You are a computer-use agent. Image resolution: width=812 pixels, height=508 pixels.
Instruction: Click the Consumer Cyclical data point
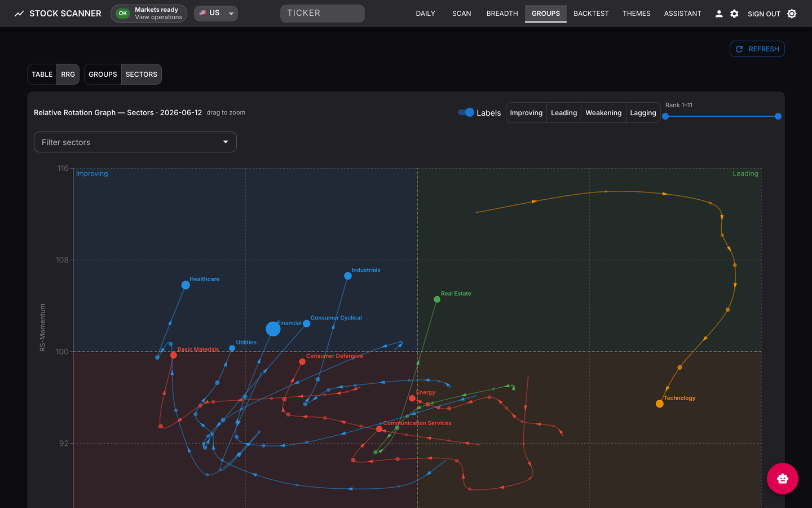(307, 323)
